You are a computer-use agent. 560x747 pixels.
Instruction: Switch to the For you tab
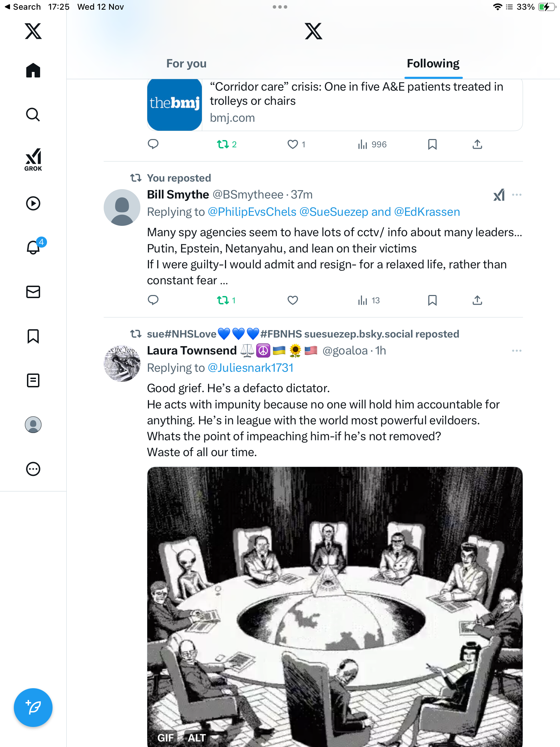coord(186,64)
